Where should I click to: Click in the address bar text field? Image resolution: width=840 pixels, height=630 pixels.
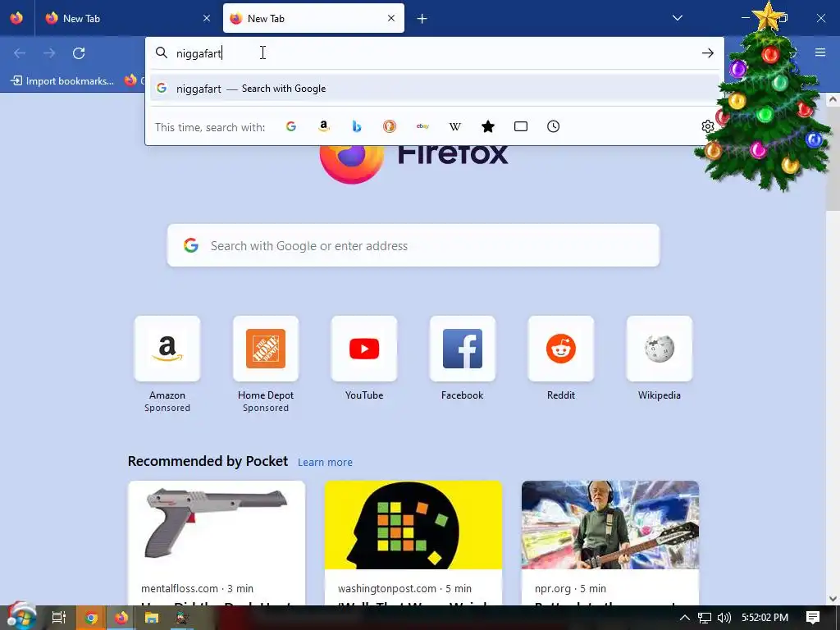tap(434, 53)
